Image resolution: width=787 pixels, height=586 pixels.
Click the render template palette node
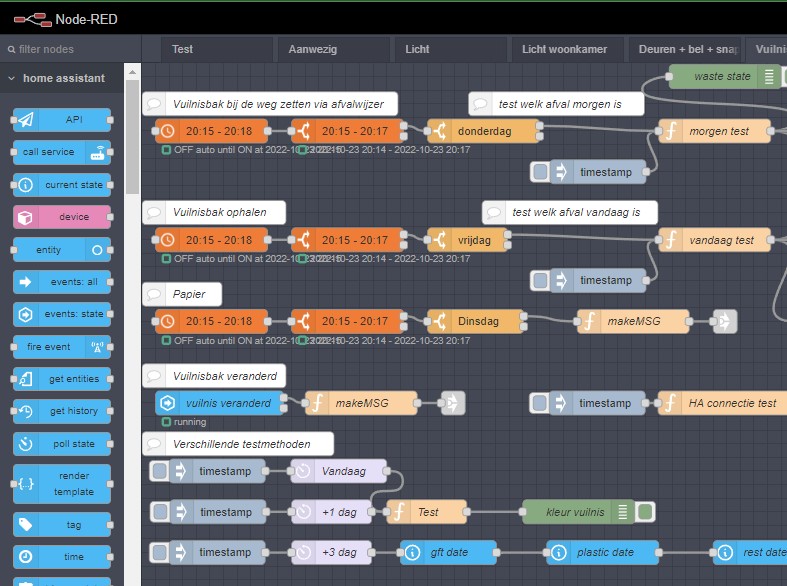62,483
